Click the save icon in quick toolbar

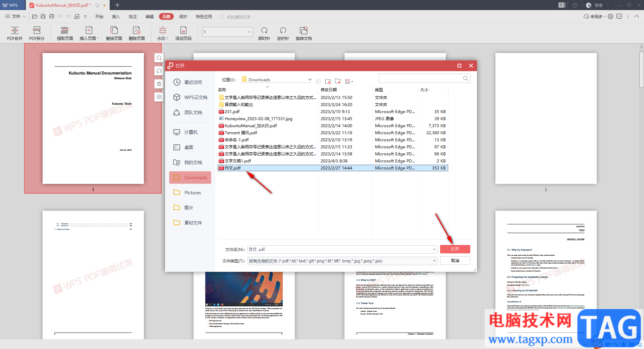pos(43,16)
